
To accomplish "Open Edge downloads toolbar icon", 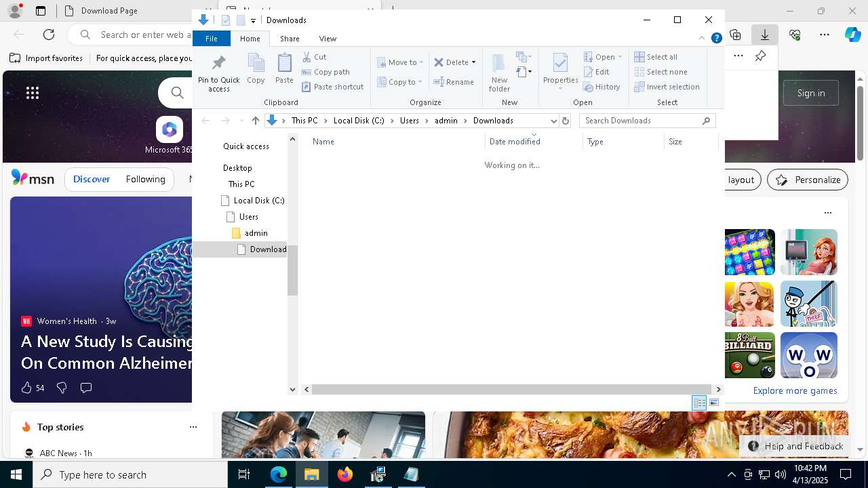I will coord(764,34).
